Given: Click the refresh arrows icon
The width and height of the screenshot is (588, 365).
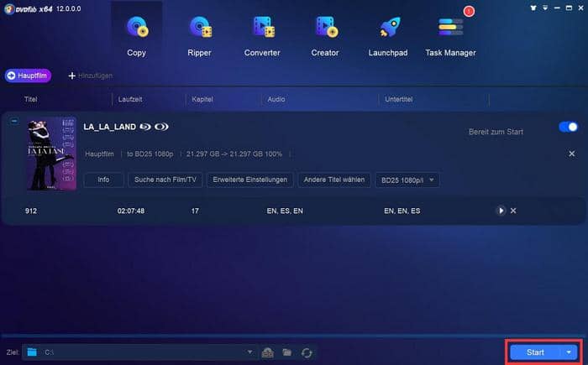Looking at the screenshot, I should (307, 352).
